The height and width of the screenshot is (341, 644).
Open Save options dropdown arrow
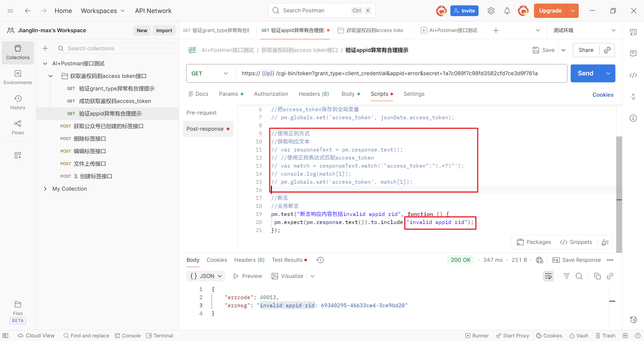click(563, 50)
